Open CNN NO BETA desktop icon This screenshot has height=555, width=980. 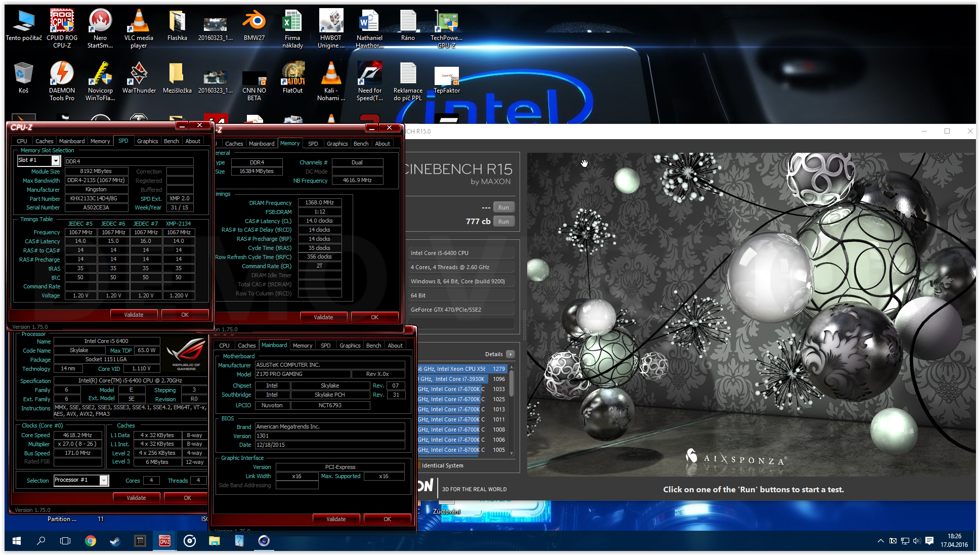tap(254, 85)
